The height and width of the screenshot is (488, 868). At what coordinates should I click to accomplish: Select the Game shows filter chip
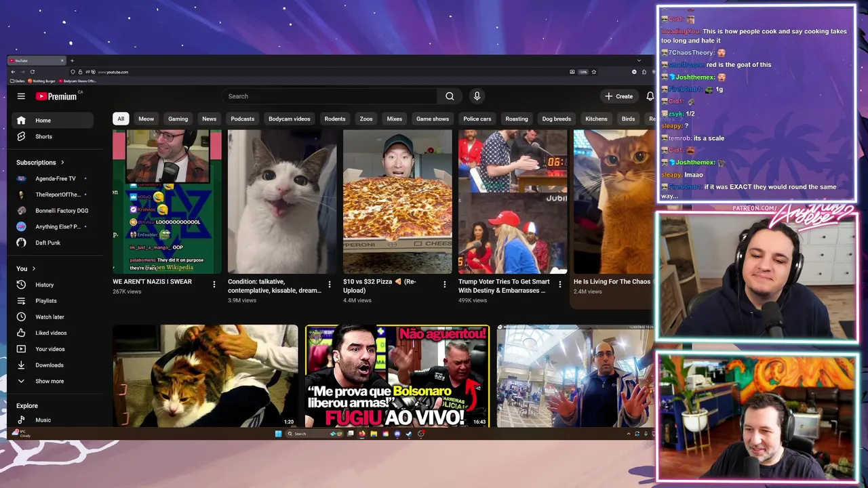(x=433, y=119)
